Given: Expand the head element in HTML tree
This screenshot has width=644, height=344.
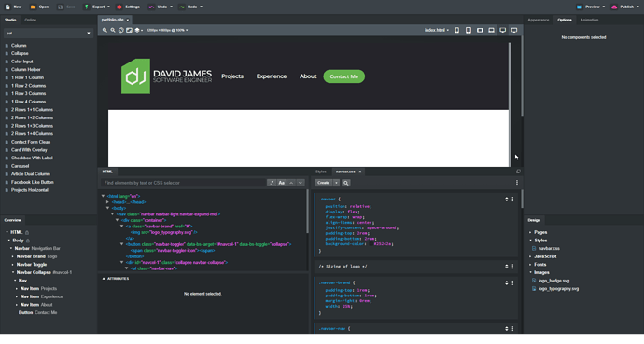Looking at the screenshot, I should point(107,202).
